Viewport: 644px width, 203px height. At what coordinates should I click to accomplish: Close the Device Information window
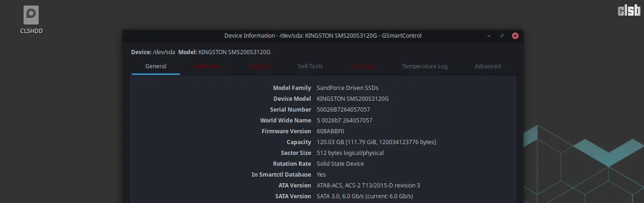click(515, 36)
